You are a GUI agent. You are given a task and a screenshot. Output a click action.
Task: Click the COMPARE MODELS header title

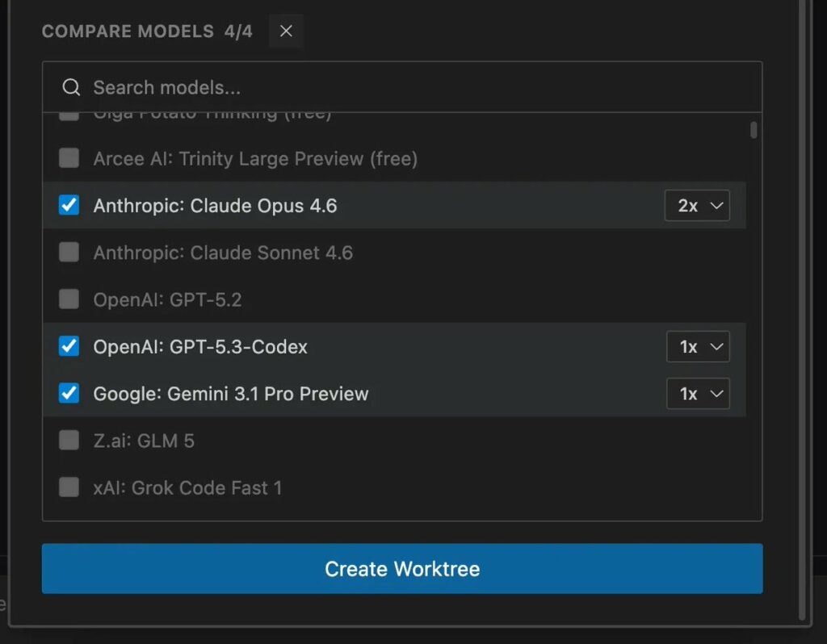click(x=128, y=31)
